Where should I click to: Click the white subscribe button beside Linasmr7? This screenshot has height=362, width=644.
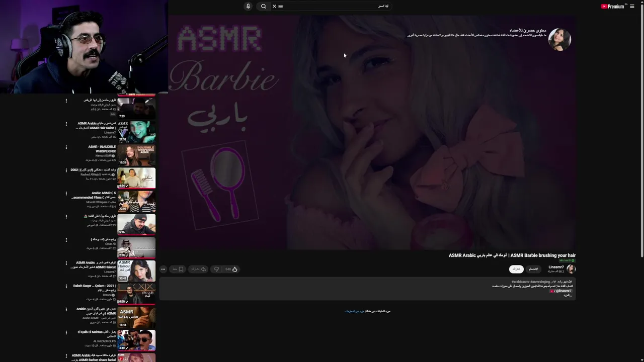[x=516, y=269]
